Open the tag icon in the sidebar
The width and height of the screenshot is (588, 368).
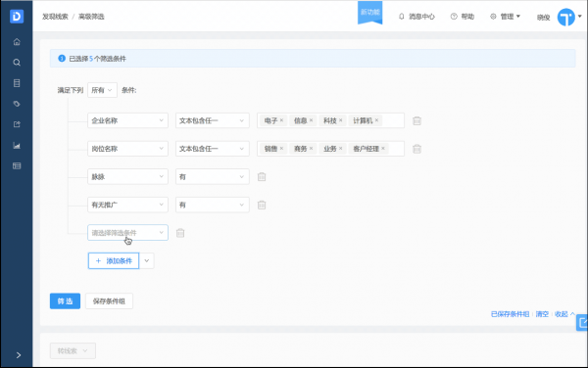pyautogui.click(x=17, y=104)
